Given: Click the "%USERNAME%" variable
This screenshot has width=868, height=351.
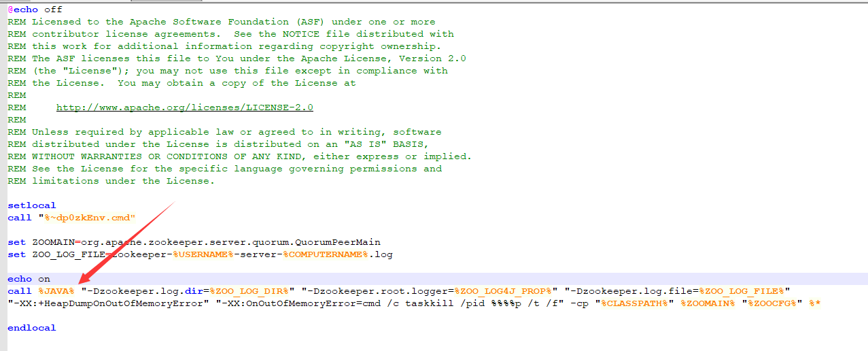Looking at the screenshot, I should [x=203, y=254].
